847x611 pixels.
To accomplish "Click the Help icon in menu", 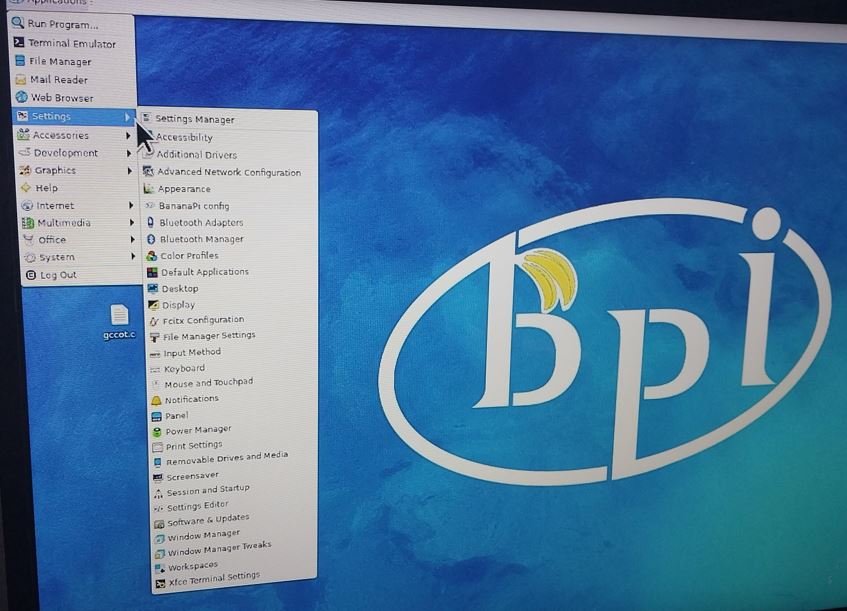I will click(26, 187).
